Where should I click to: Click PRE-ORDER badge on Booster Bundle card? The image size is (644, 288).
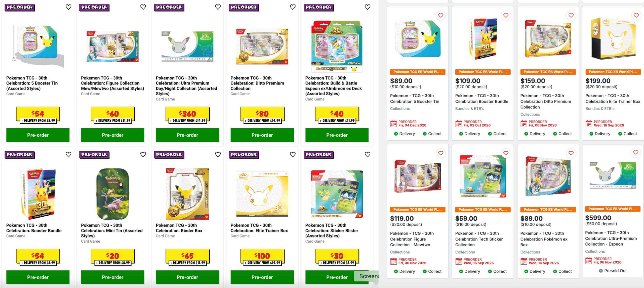(20, 155)
